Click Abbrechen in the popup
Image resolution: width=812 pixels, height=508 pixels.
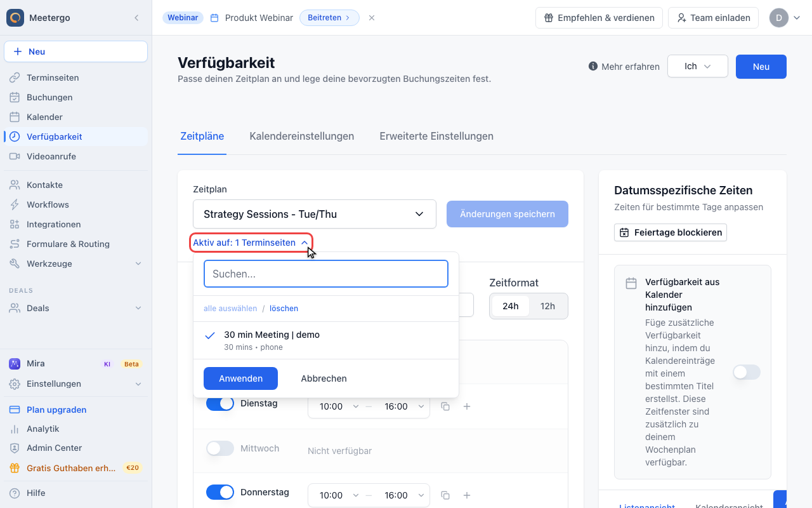pyautogui.click(x=324, y=378)
